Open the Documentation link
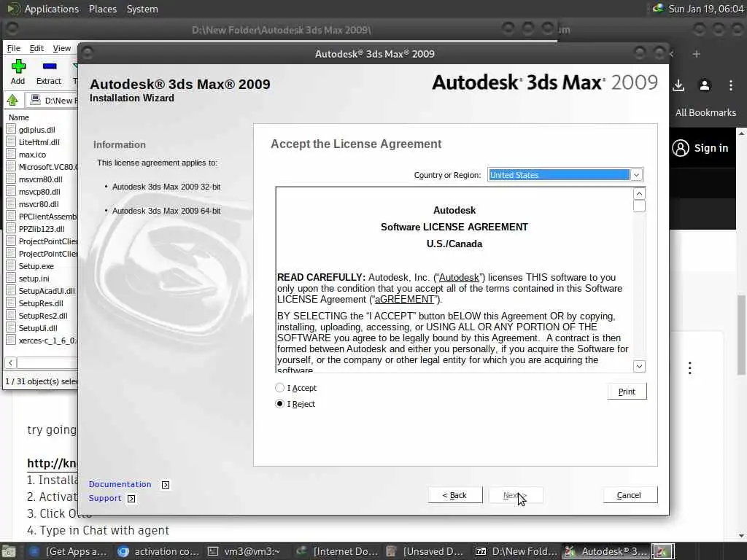The width and height of the screenshot is (747, 560). coord(120,484)
